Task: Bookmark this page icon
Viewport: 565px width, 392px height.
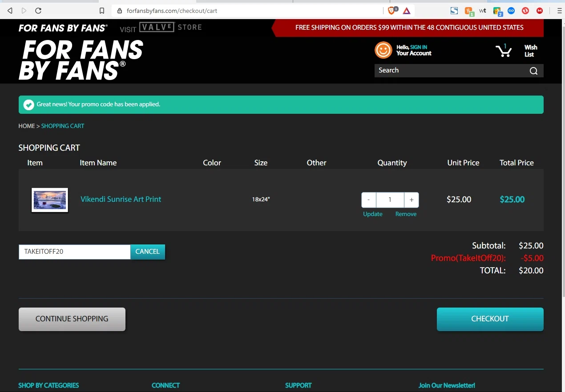Action: point(102,11)
